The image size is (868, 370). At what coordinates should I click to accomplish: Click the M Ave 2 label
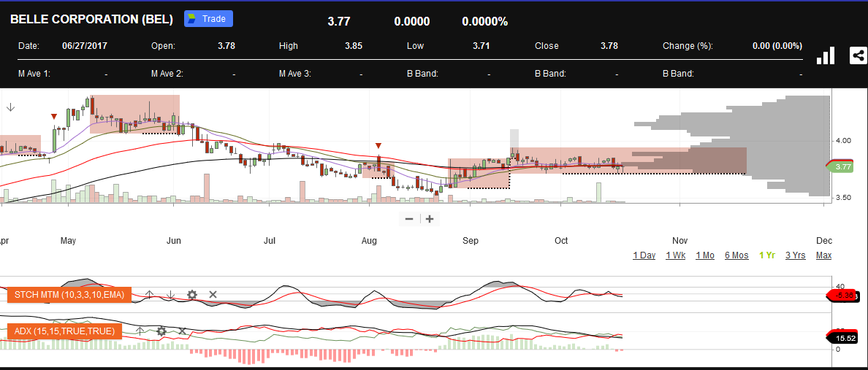167,74
